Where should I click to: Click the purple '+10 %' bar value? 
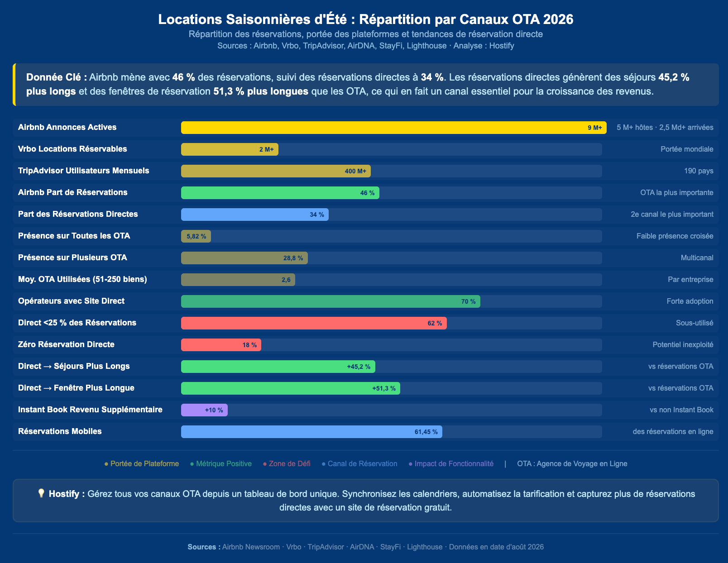pos(214,410)
